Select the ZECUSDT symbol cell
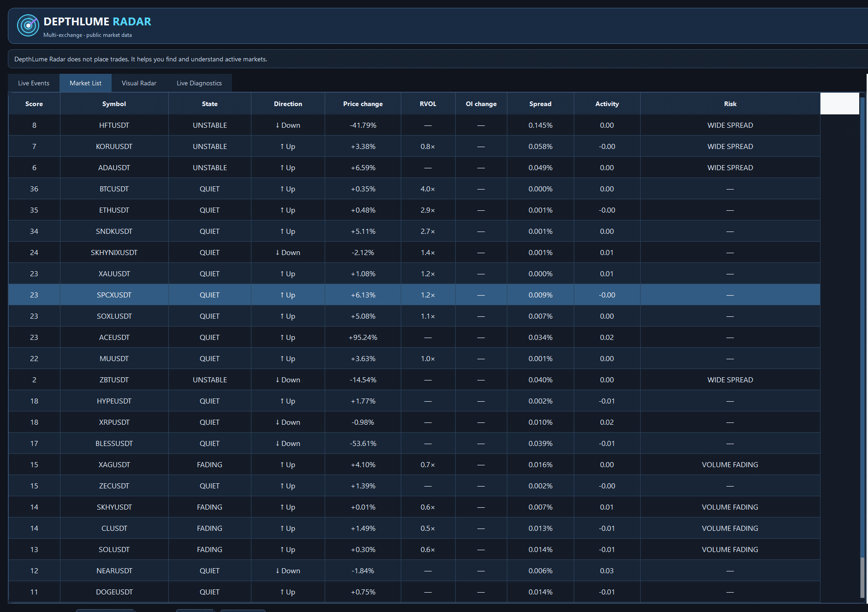 [x=114, y=486]
